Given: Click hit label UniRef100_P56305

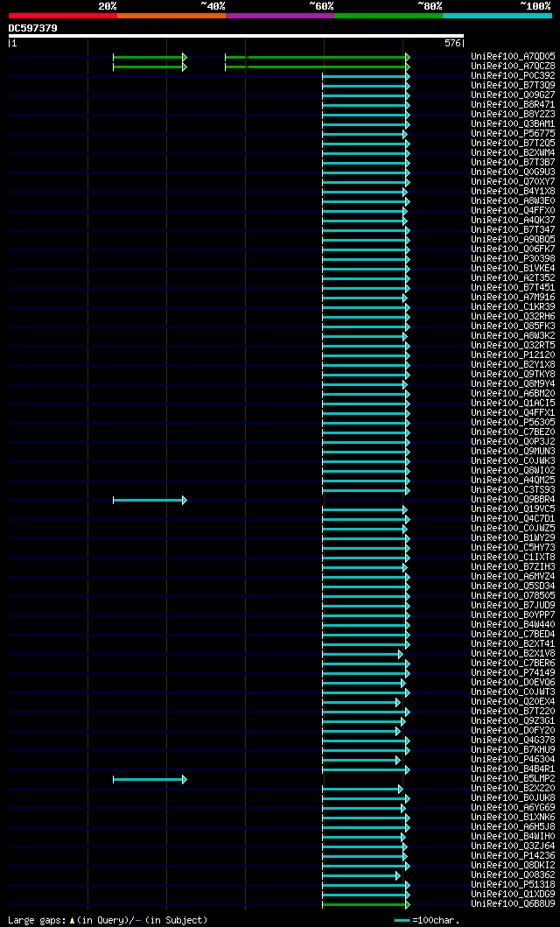Looking at the screenshot, I should pos(513,422).
